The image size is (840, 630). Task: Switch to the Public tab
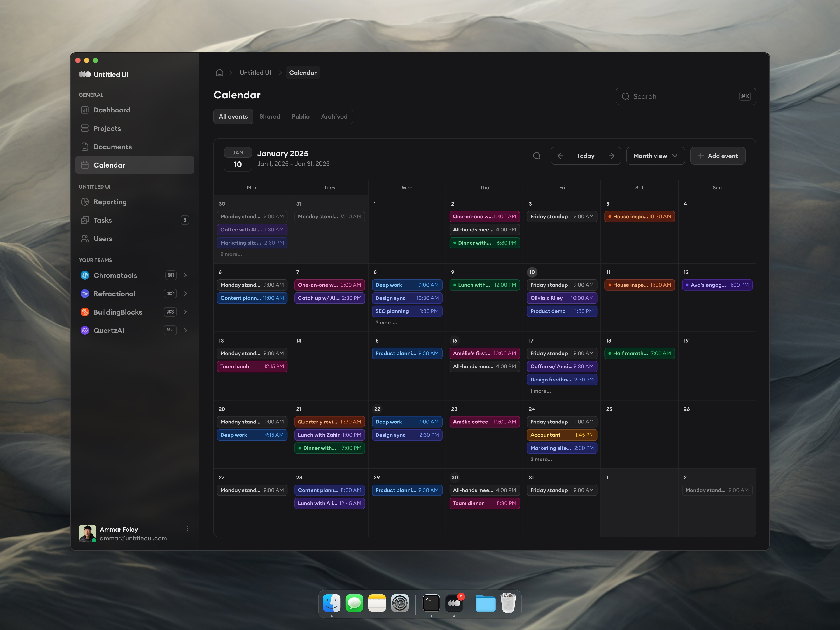click(300, 117)
